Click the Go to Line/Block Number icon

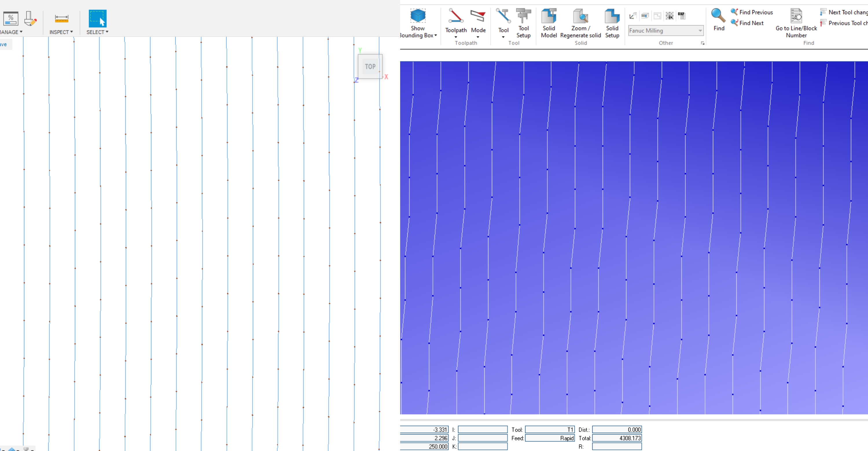(x=796, y=16)
